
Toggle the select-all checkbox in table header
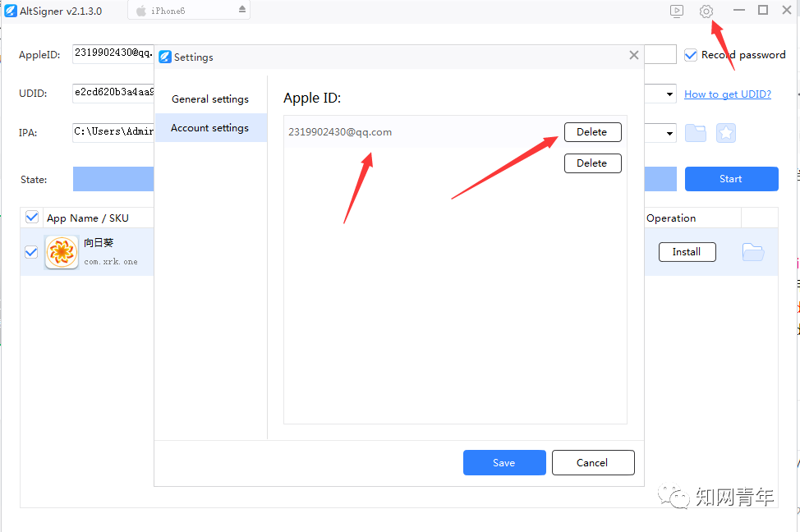[32, 218]
